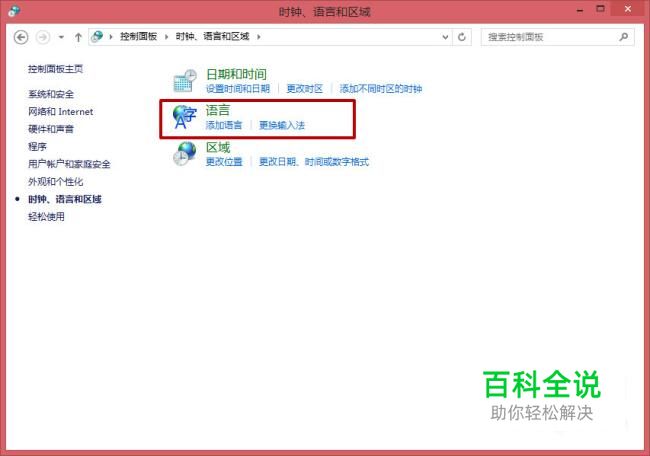
Task: Open 轻松使用 category
Action: (46, 217)
